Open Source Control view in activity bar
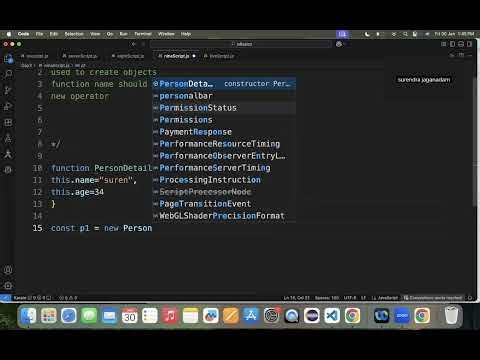 [x=8, y=90]
